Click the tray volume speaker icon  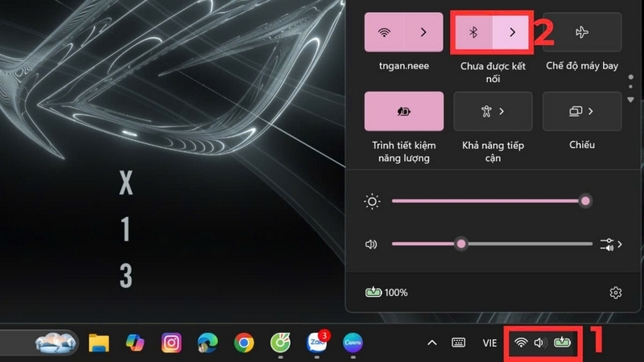pos(540,343)
